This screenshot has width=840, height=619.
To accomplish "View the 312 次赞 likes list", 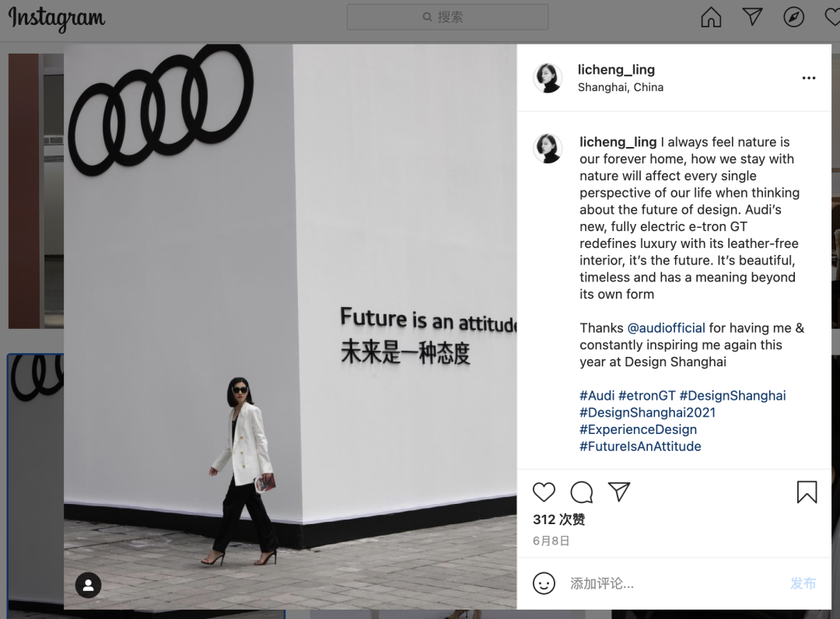I will pos(558,519).
